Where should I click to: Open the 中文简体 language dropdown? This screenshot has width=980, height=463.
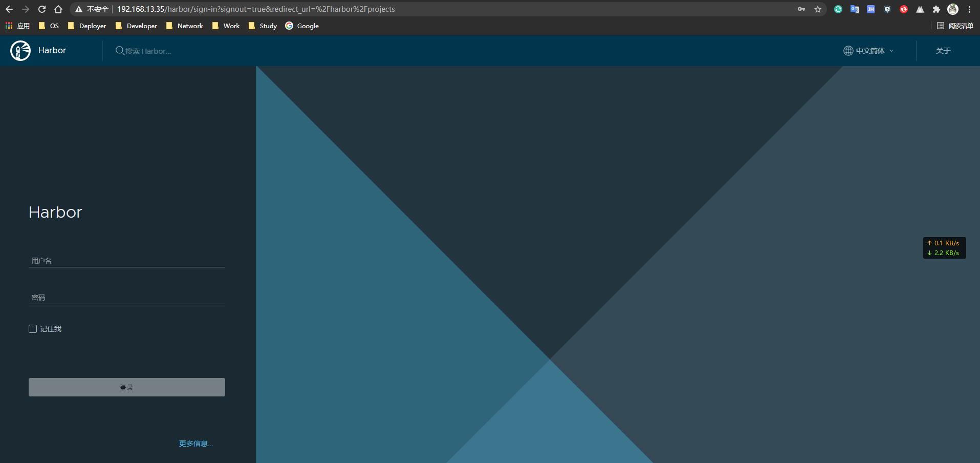[869, 51]
